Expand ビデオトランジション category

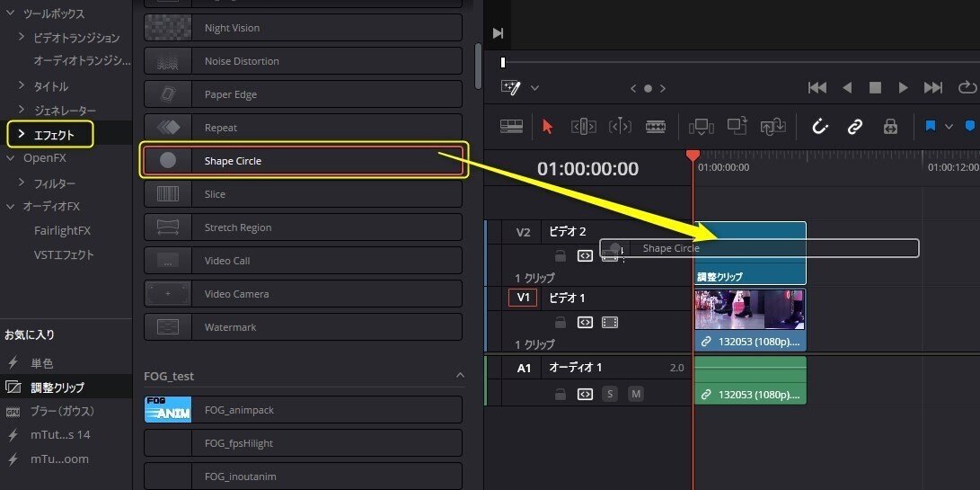22,38
